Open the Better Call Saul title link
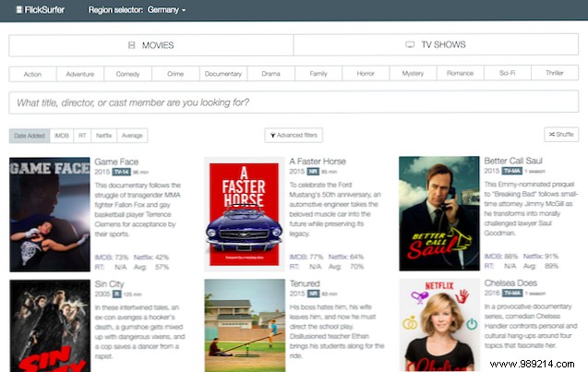The width and height of the screenshot is (588, 372). 513,161
